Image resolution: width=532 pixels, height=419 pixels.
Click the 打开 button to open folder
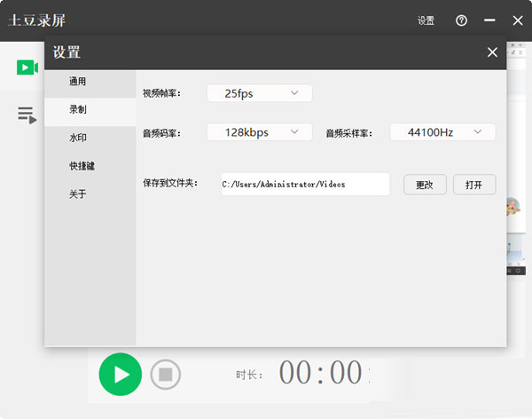click(x=474, y=185)
